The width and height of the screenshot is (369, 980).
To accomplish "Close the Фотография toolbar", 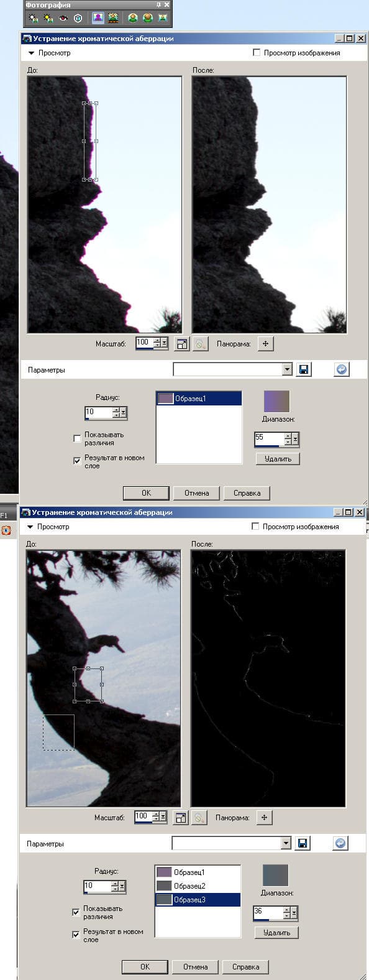I will (166, 5).
